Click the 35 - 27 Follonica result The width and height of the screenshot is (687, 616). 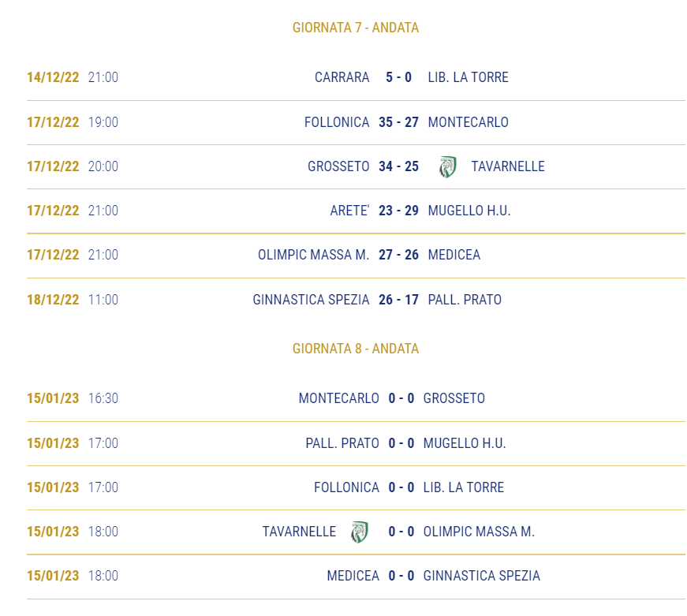pos(398,122)
